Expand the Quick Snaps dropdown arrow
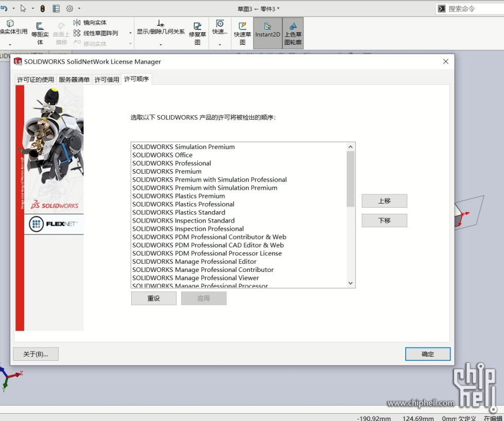 pos(220,45)
